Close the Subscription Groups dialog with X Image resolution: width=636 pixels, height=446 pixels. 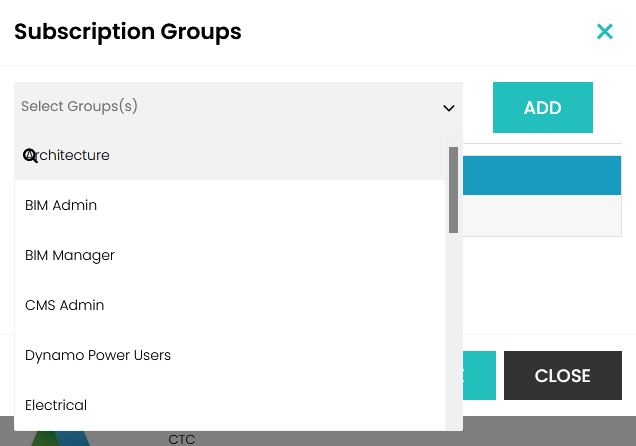[x=604, y=32]
